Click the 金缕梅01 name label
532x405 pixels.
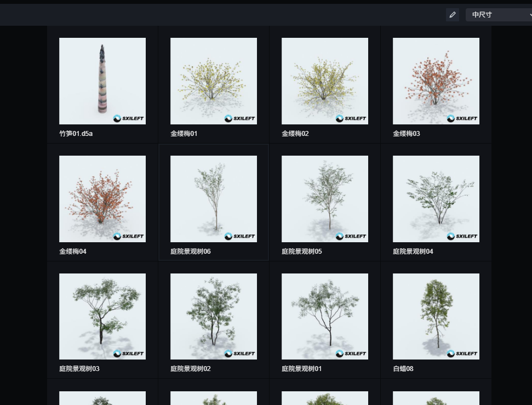184,133
